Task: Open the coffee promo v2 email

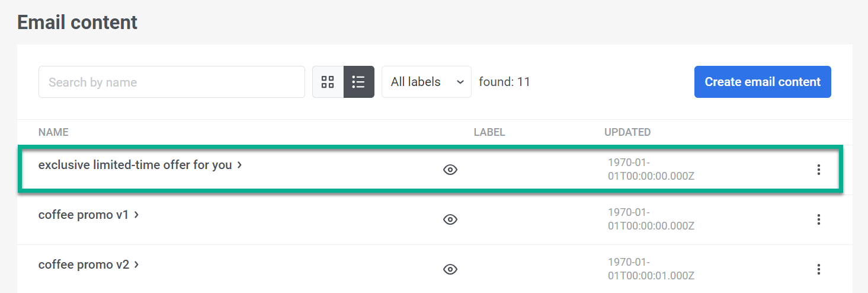Action: pyautogui.click(x=84, y=265)
